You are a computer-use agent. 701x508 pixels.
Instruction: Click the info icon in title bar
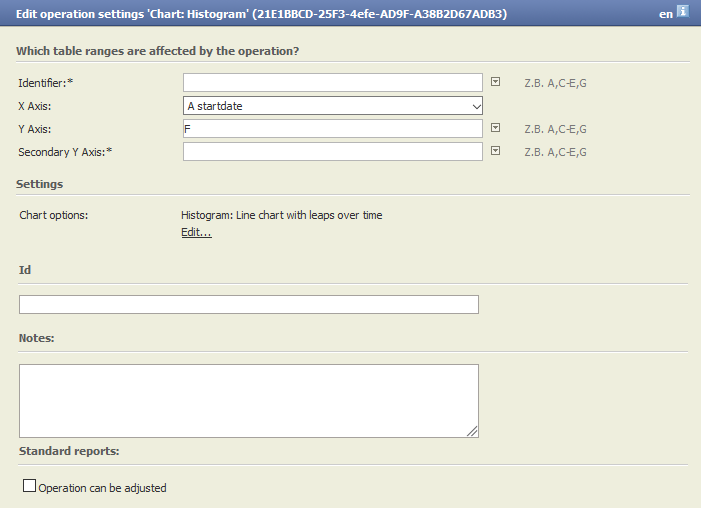click(682, 12)
